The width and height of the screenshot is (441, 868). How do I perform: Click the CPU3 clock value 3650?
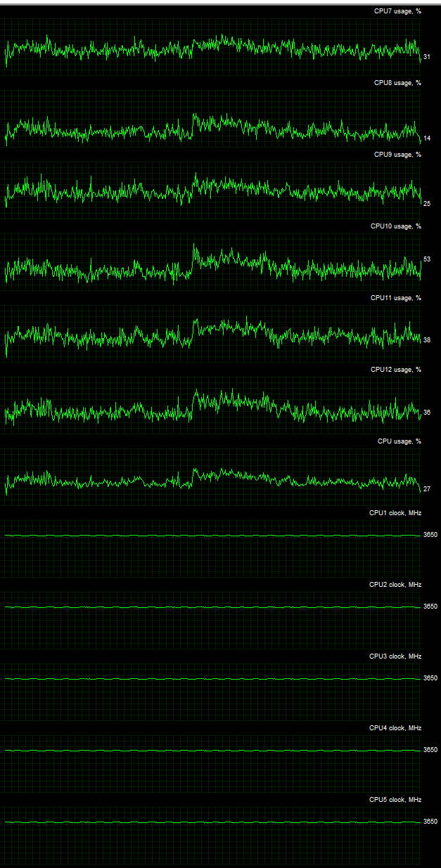point(430,678)
